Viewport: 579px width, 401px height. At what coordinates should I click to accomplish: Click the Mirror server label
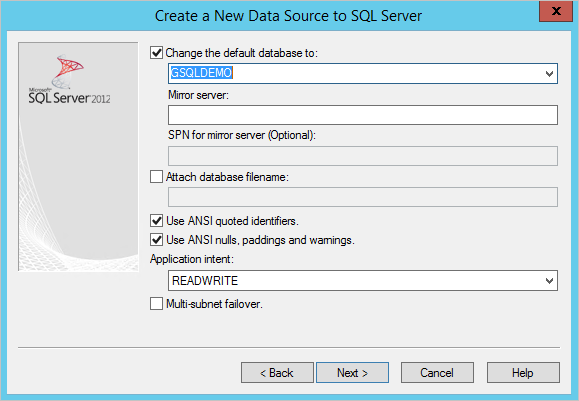tap(198, 95)
